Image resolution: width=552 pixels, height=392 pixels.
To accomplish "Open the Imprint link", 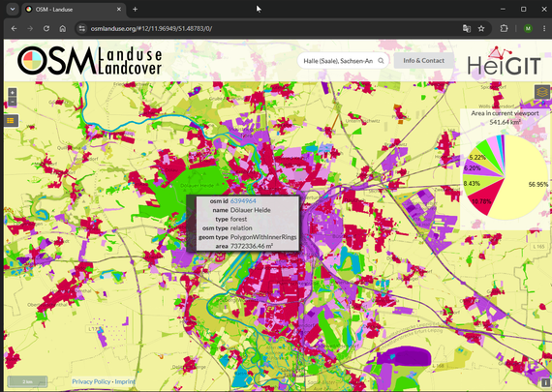I will (125, 381).
